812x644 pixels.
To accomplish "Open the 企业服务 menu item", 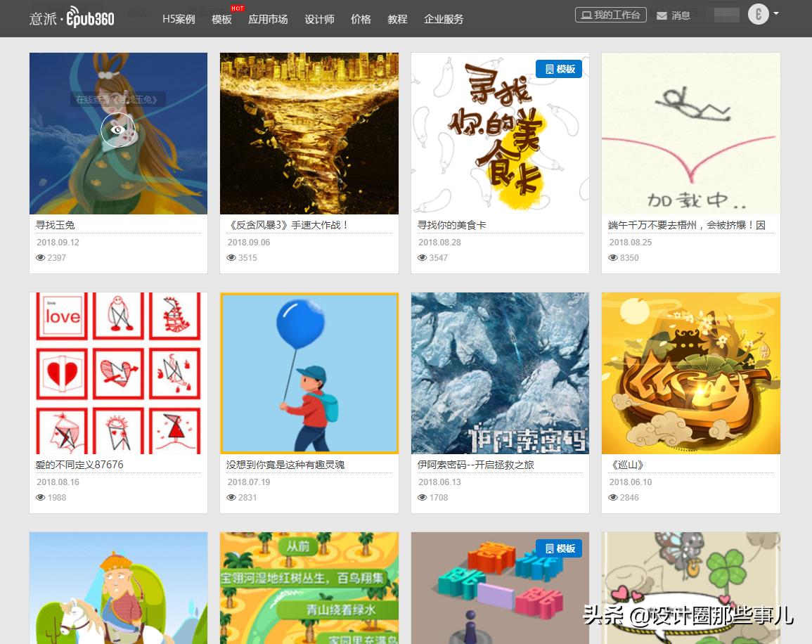I will pyautogui.click(x=444, y=19).
